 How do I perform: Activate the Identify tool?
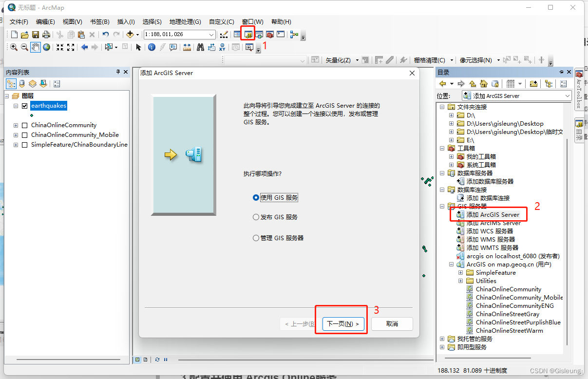(152, 47)
